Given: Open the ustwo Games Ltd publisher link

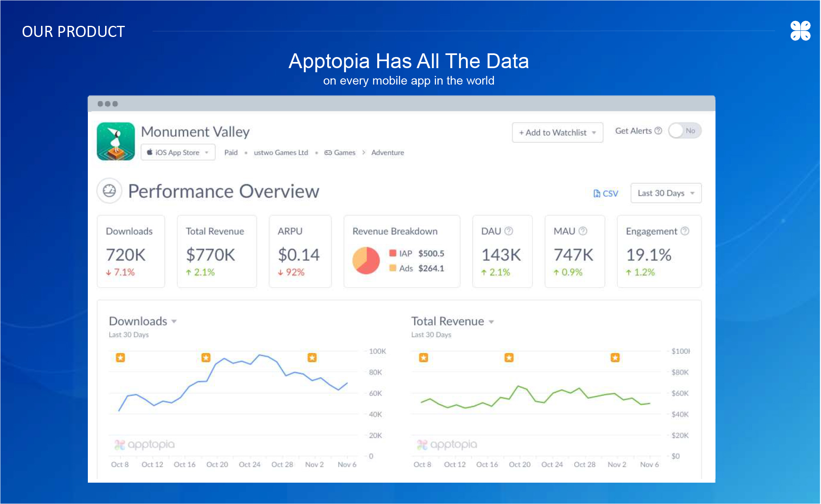Looking at the screenshot, I should 281,153.
